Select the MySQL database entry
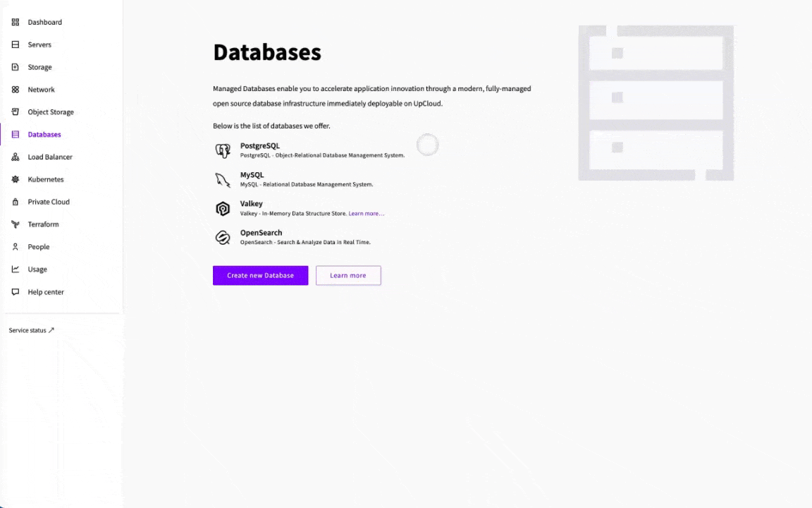The width and height of the screenshot is (812, 508). coord(252,175)
